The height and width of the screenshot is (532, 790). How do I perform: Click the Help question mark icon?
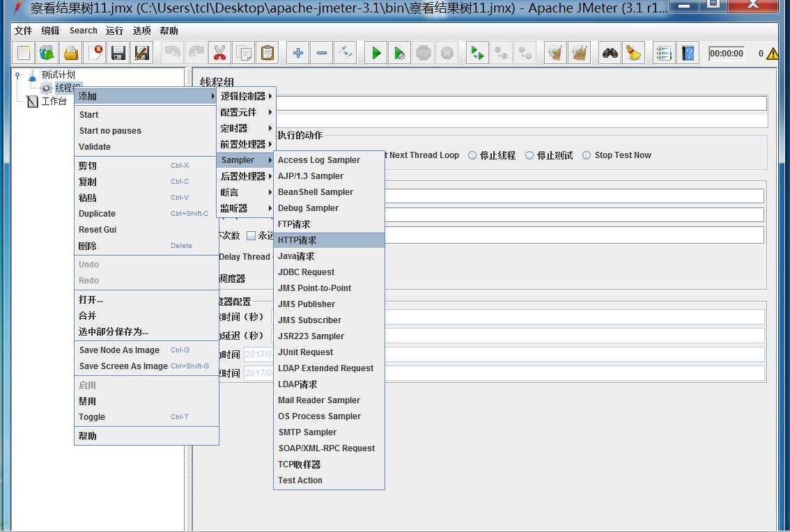click(688, 52)
